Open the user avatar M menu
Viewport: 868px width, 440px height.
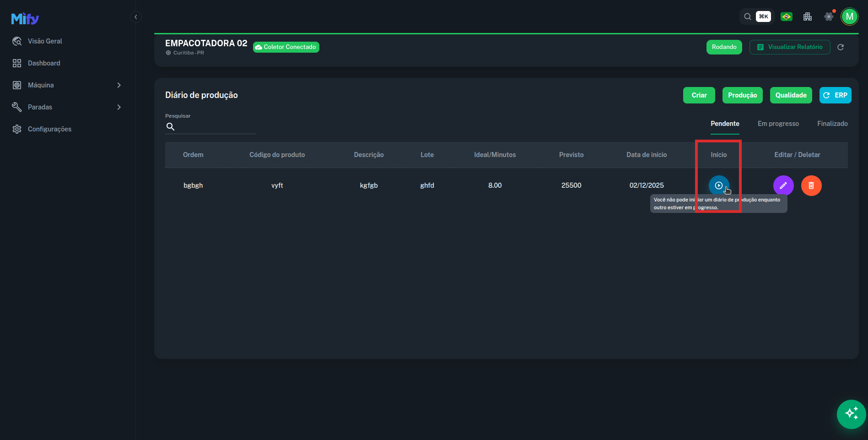click(849, 17)
